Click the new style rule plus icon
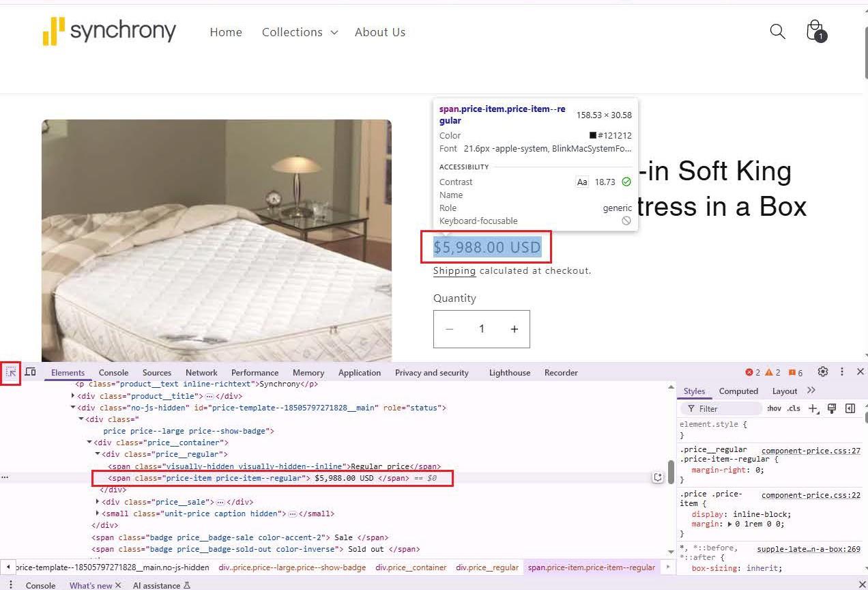The image size is (868, 590). pyautogui.click(x=812, y=408)
